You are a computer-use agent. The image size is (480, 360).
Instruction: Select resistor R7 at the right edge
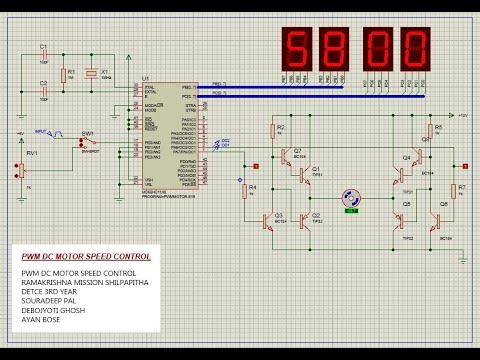[x=453, y=191]
